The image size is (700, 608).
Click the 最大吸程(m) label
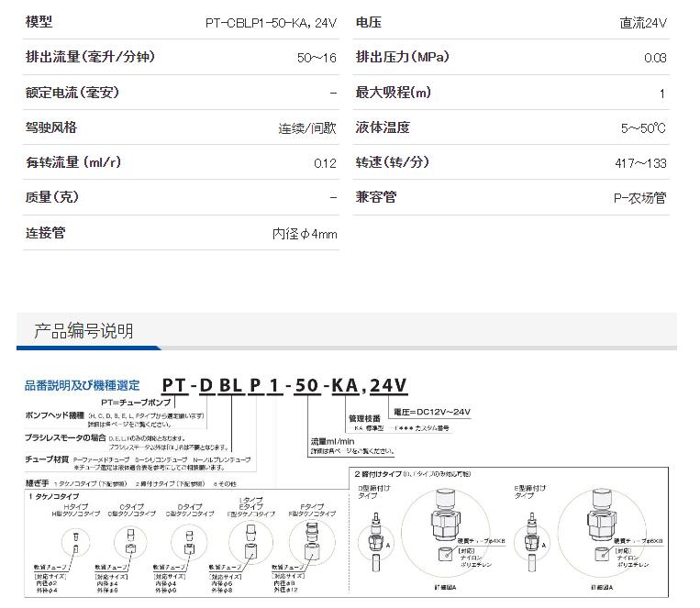(x=394, y=93)
